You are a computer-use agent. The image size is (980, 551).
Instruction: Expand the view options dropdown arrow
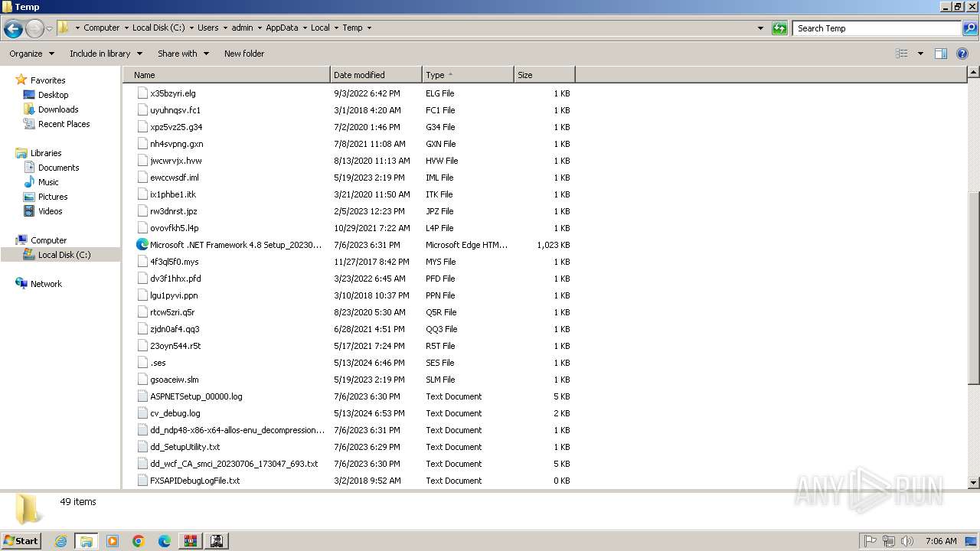pyautogui.click(x=920, y=54)
